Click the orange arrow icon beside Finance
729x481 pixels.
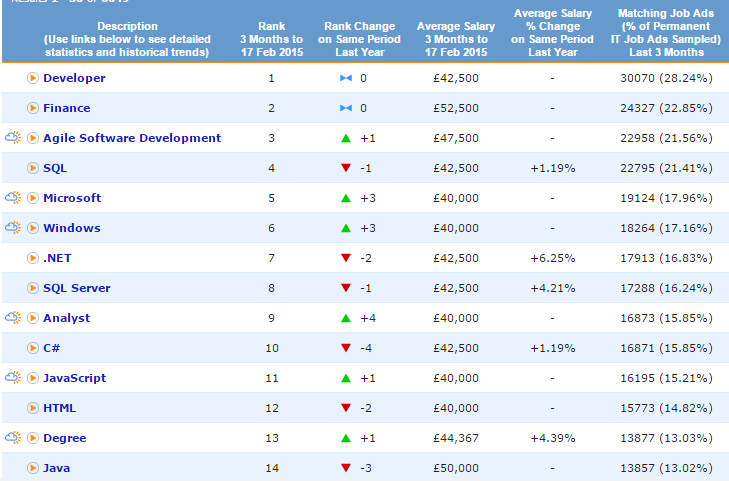(33, 108)
